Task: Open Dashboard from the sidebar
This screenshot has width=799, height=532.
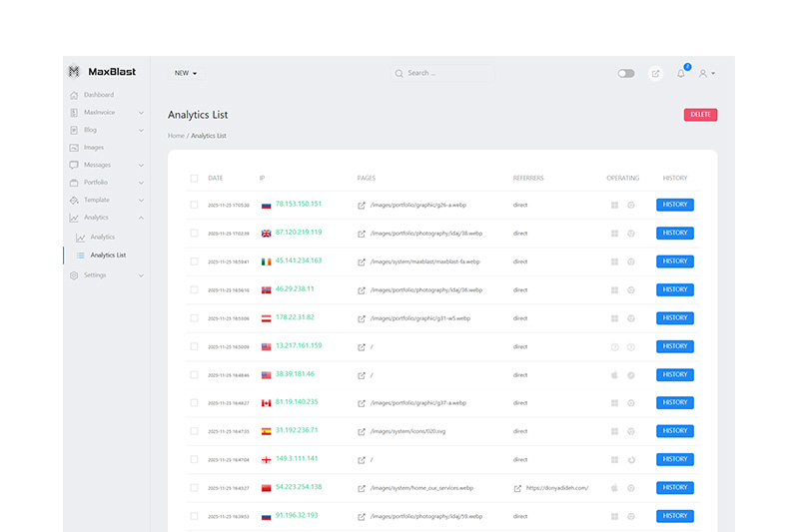Action: (98, 95)
